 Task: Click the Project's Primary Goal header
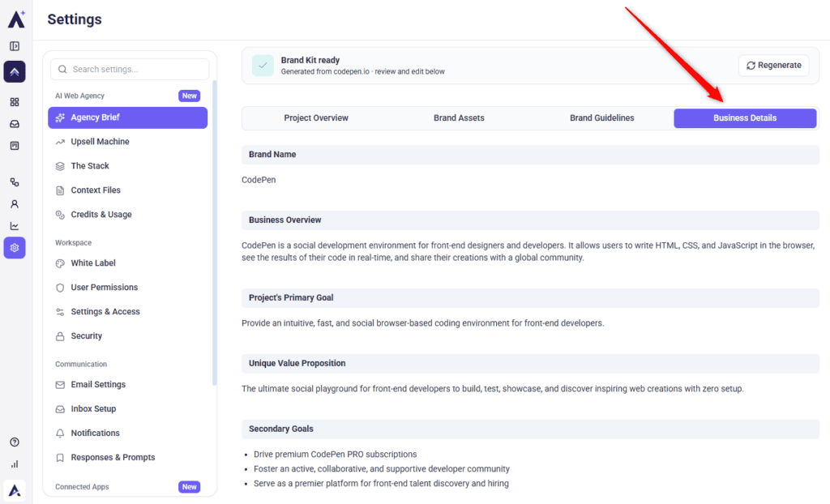tap(530, 298)
